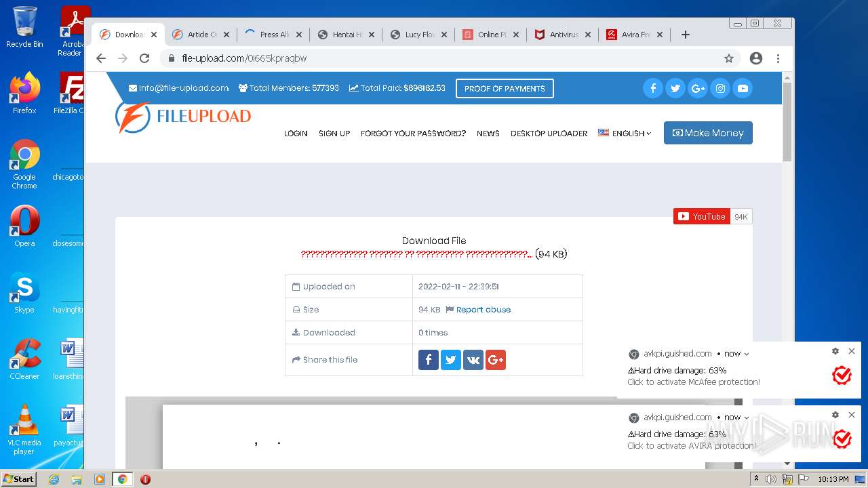Open the ENGLISH language dropdown
This screenshot has height=488, width=868.
coord(625,134)
